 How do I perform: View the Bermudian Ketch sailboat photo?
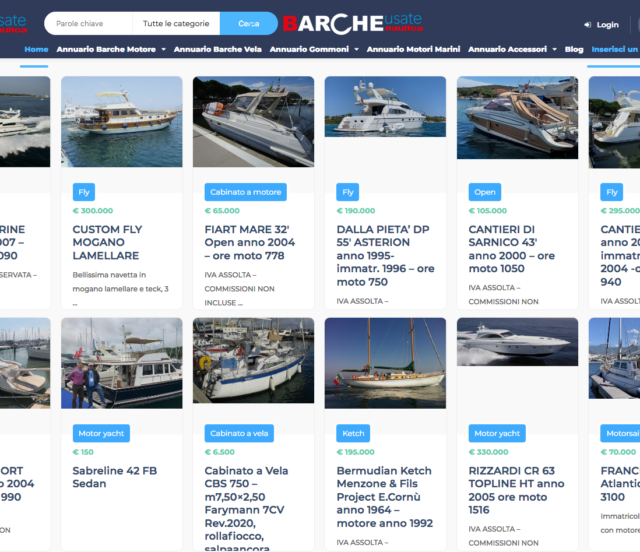pos(385,363)
